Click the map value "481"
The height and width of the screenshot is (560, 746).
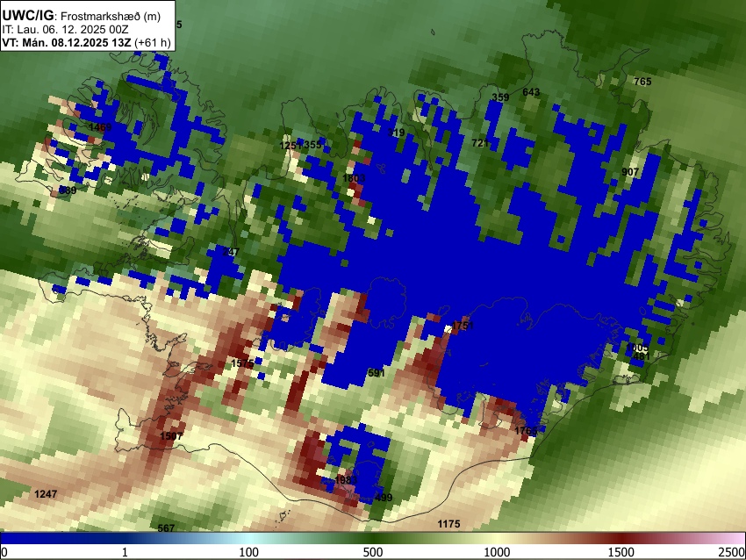642,356
